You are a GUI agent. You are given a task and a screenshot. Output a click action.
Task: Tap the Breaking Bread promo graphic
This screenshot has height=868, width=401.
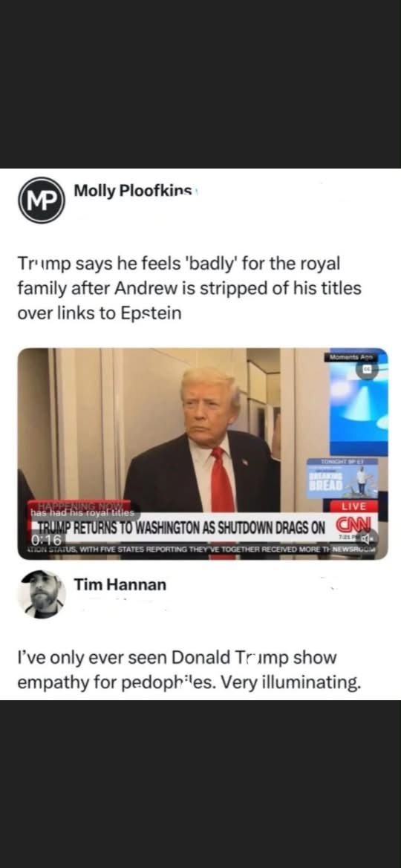pos(343,478)
